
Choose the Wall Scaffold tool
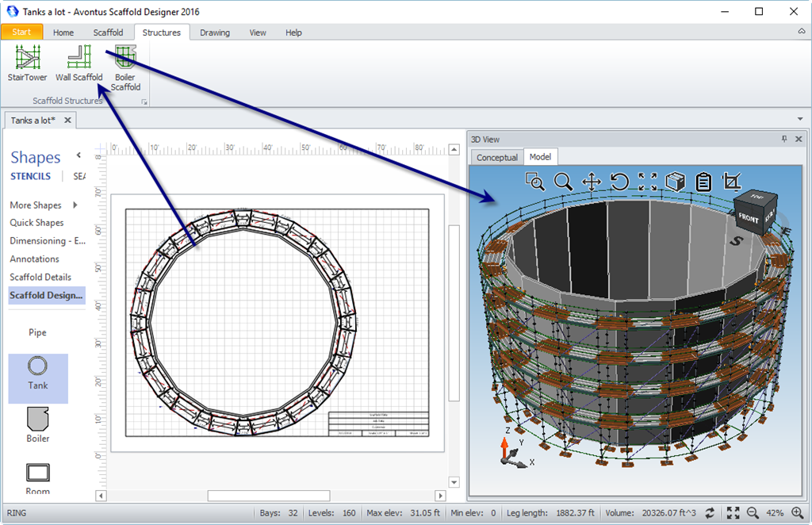click(79, 63)
